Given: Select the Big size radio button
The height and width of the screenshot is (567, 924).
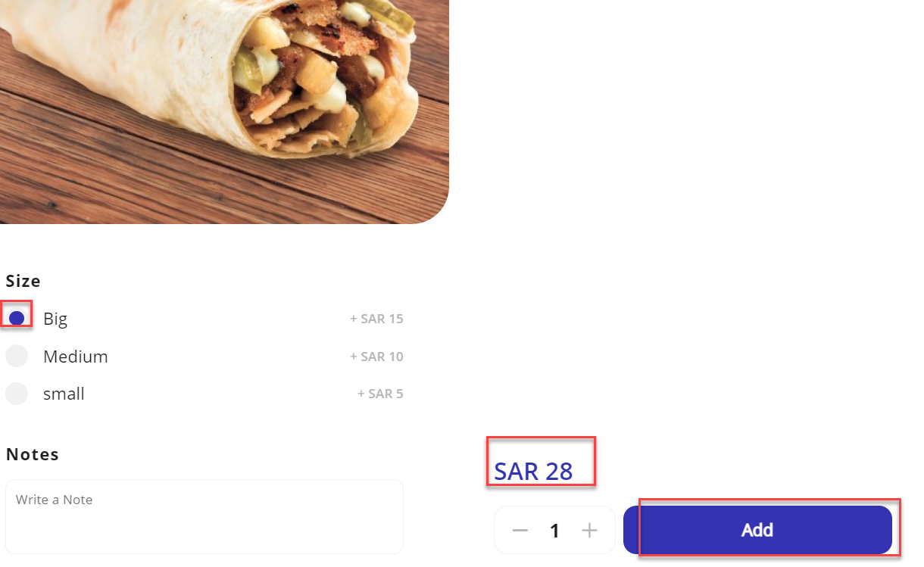Looking at the screenshot, I should click(17, 318).
